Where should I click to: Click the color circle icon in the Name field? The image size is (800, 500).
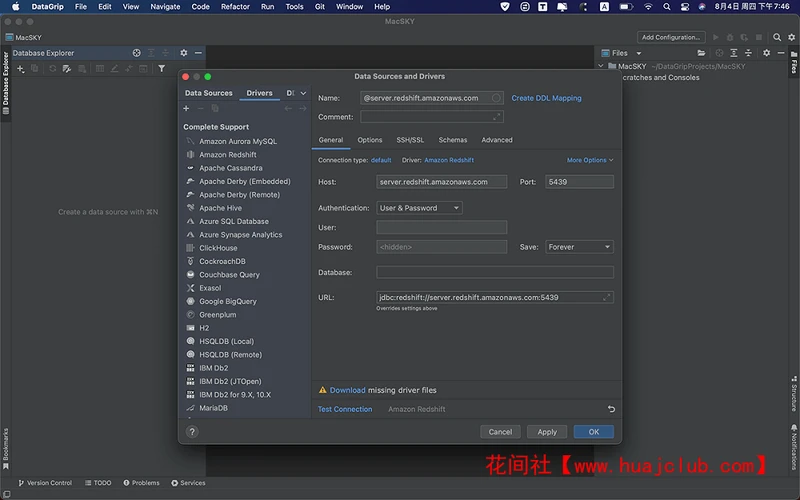pyautogui.click(x=496, y=98)
